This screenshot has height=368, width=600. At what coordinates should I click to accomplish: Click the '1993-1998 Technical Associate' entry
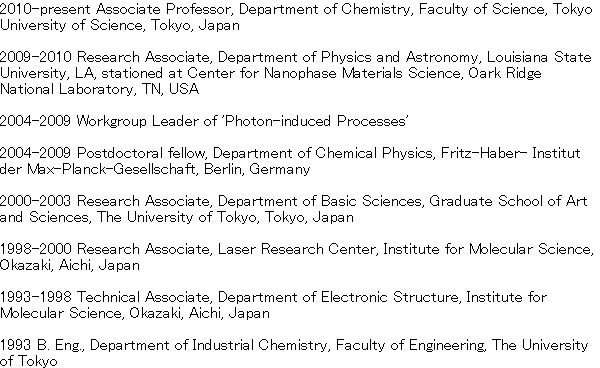(105, 297)
